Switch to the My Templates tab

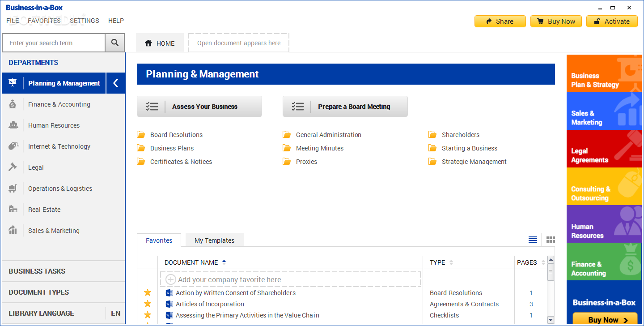[214, 240]
